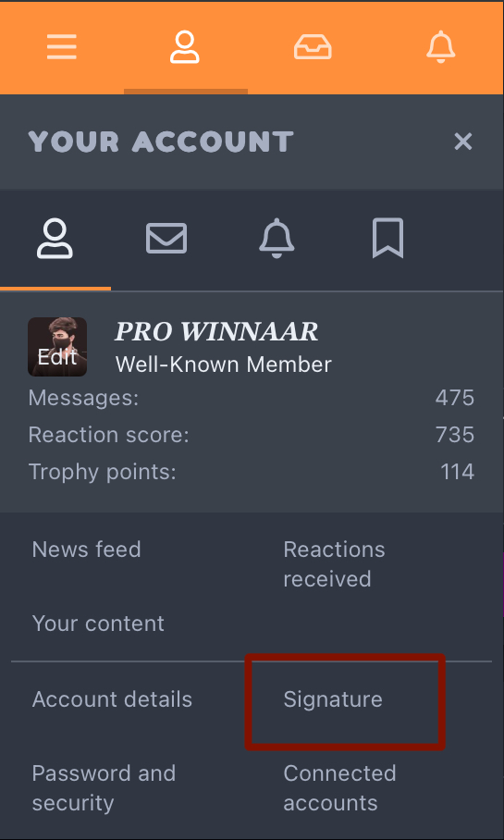Switch to the bell alerts tab
504x840 pixels.
[x=277, y=239]
